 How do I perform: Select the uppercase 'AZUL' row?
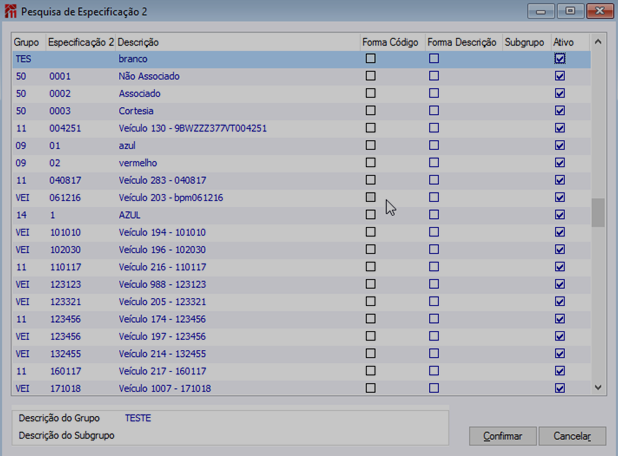(302, 215)
